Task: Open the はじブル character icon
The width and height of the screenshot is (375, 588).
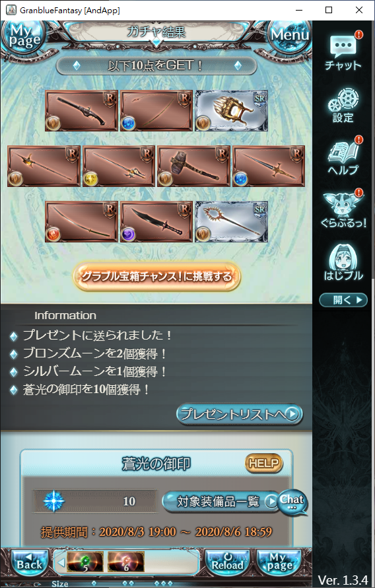Action: pyautogui.click(x=343, y=262)
